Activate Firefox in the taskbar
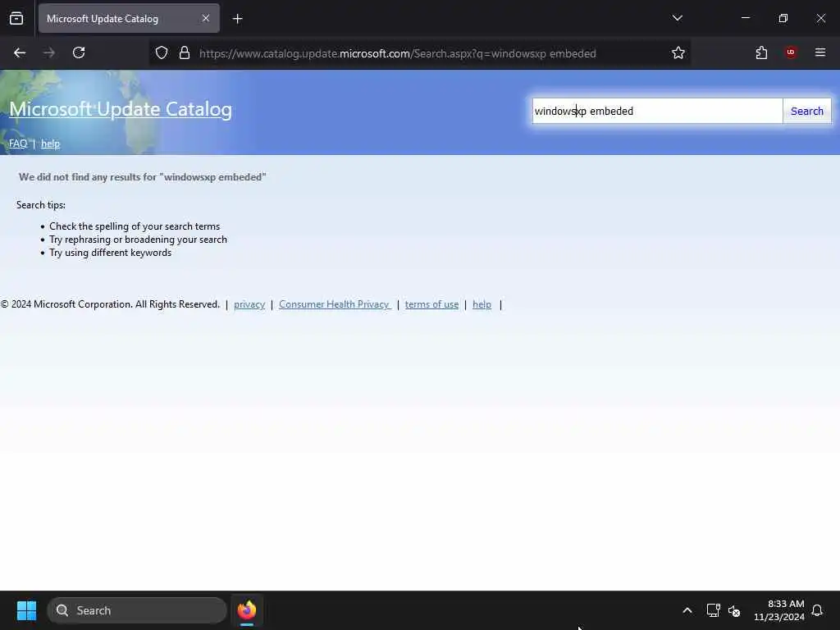This screenshot has width=840, height=630. (x=246, y=610)
